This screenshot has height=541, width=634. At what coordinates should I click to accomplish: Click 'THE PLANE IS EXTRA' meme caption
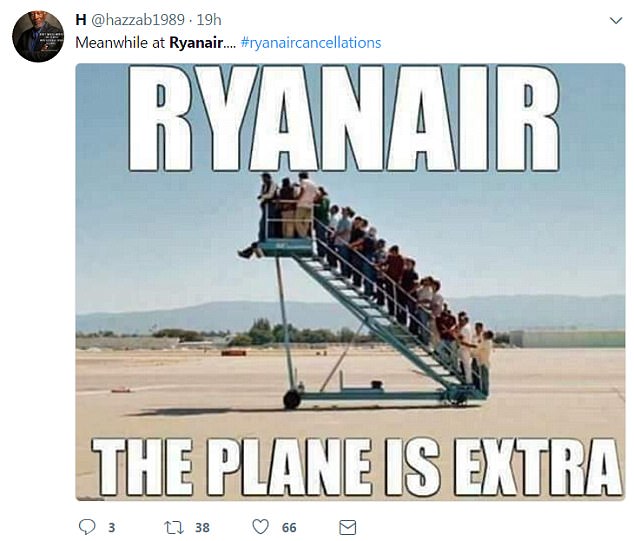[350, 462]
